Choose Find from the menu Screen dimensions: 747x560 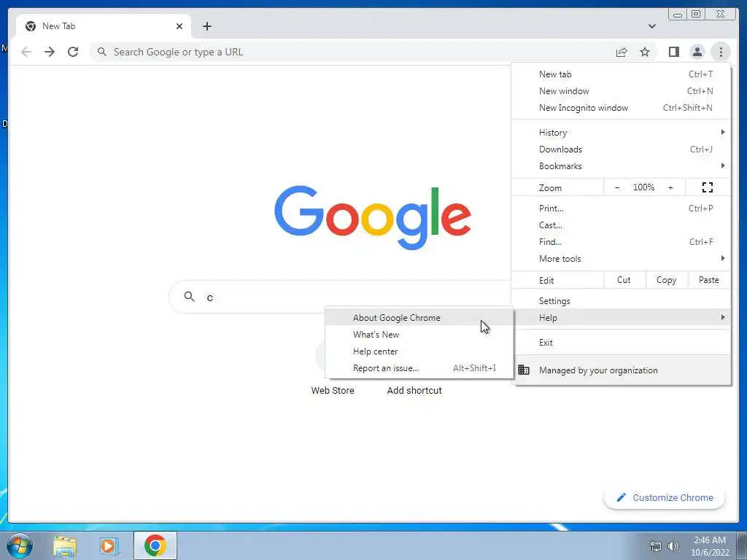click(x=621, y=242)
